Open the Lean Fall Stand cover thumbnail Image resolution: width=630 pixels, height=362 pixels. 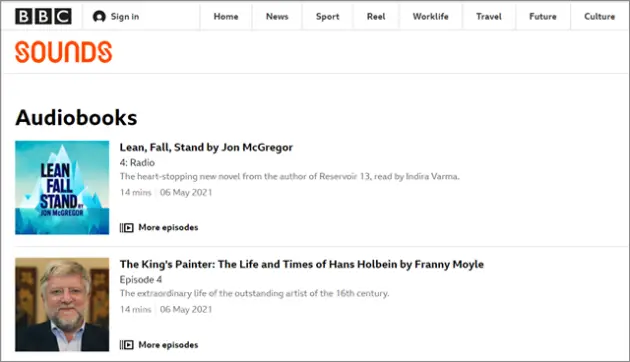click(x=62, y=188)
